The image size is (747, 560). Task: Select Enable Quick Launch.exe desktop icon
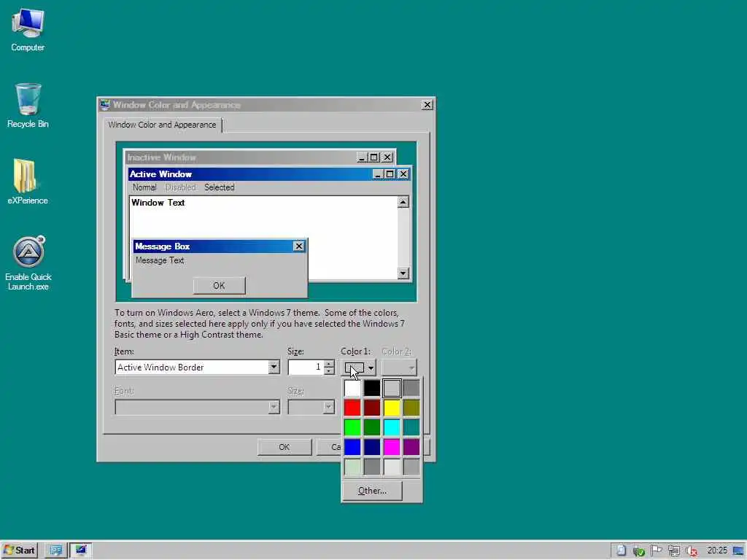28,262
